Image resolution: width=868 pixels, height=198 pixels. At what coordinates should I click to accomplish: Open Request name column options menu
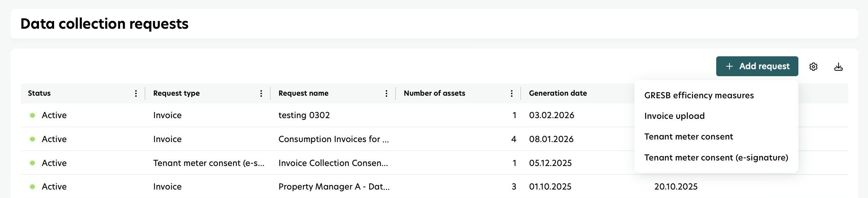pos(386,93)
